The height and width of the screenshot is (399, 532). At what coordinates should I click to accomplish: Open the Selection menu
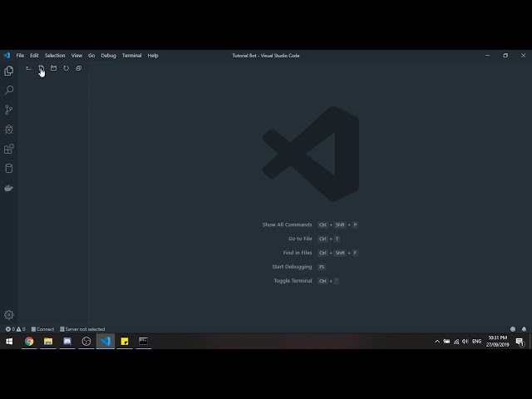[x=55, y=56]
